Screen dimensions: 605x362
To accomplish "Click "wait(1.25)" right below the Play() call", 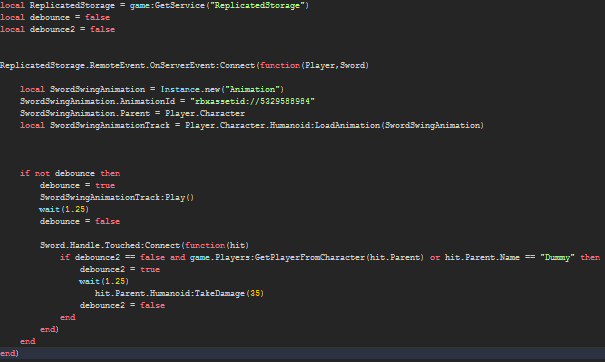I will tap(64, 209).
